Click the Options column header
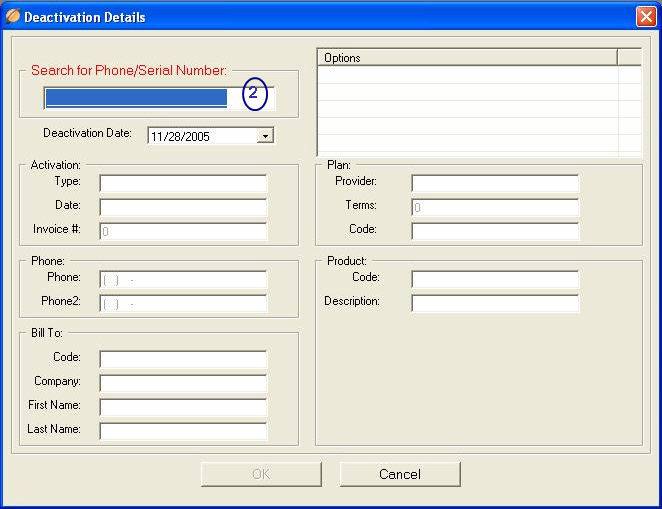This screenshot has height=509, width=662. [467, 58]
